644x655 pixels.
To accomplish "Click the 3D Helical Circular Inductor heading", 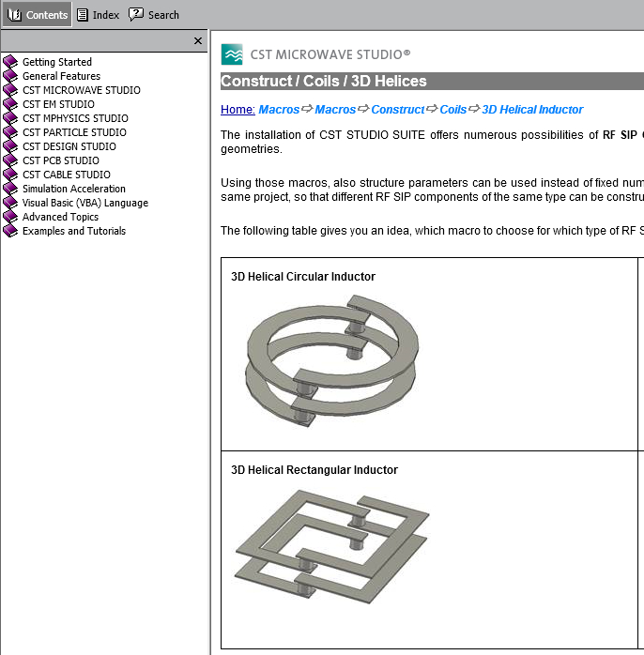I will [303, 277].
